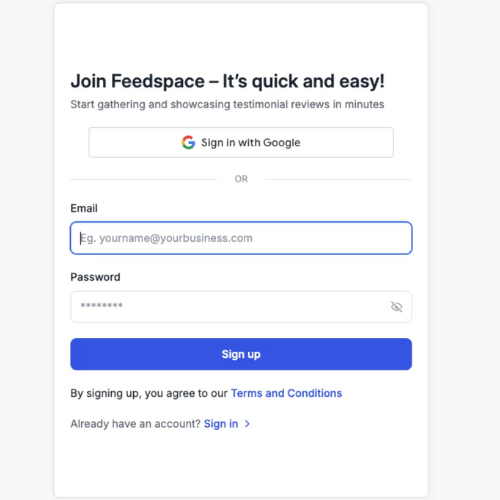Click the Google G logo icon
500x500 pixels.
point(188,142)
